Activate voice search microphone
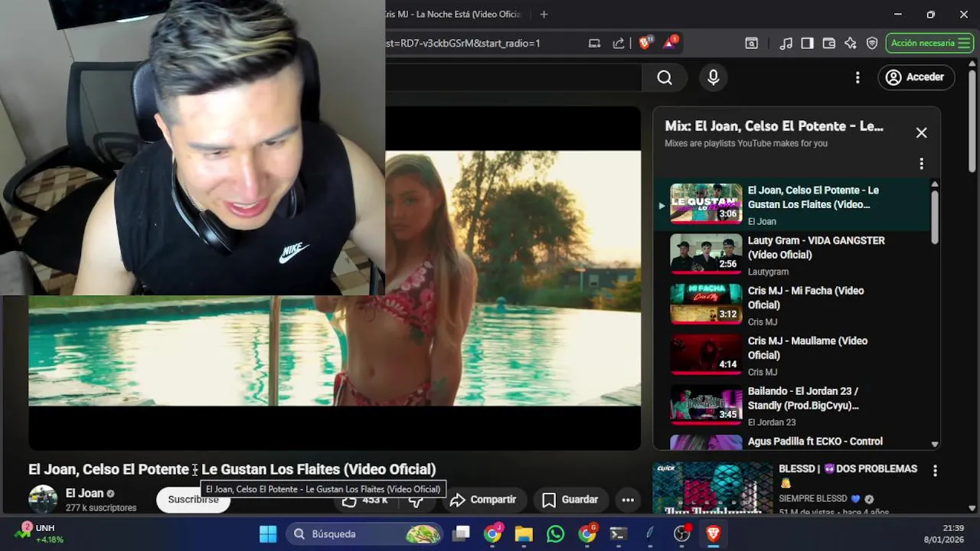The image size is (980, 551). click(714, 77)
